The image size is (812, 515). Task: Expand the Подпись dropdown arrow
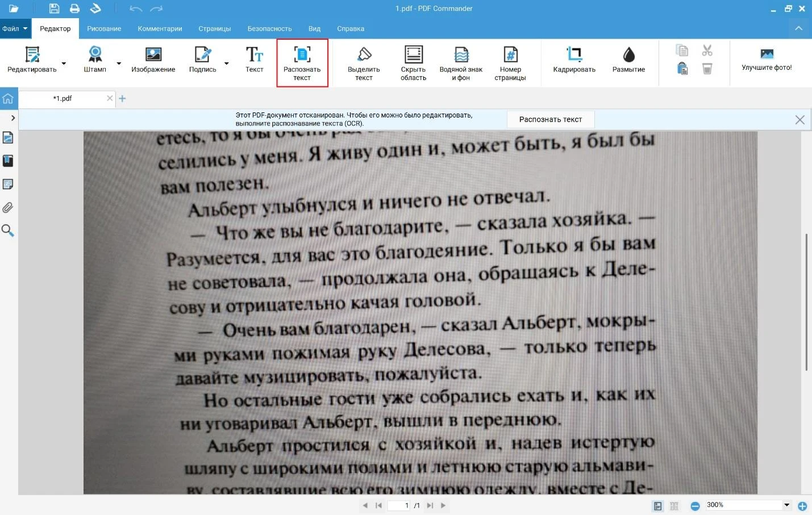coord(226,63)
